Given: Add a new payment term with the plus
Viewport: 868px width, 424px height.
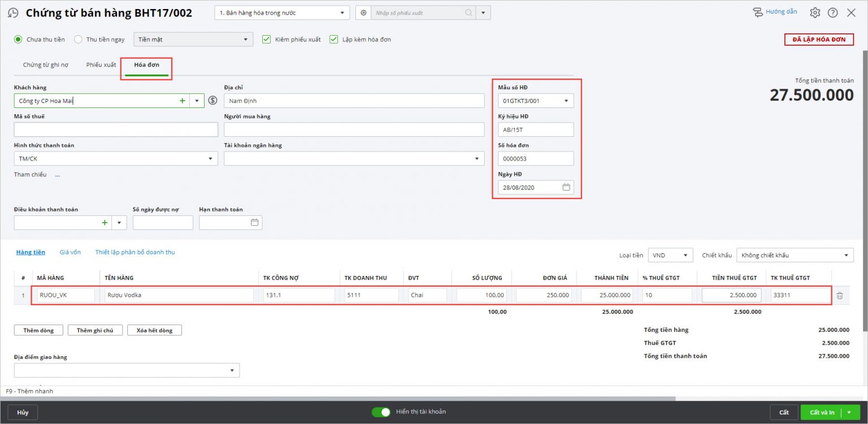Looking at the screenshot, I should [x=105, y=223].
